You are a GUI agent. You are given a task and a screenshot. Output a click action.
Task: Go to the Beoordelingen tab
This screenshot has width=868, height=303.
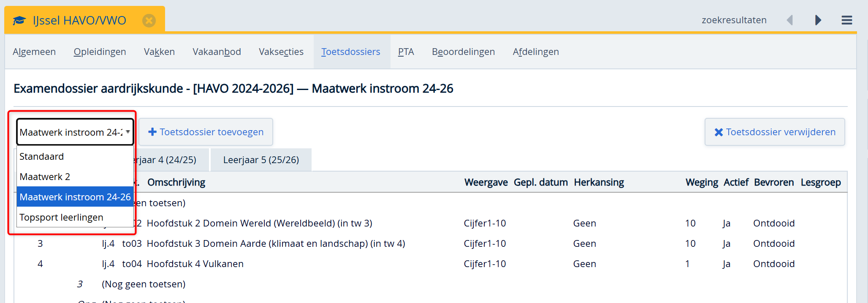[x=463, y=52]
